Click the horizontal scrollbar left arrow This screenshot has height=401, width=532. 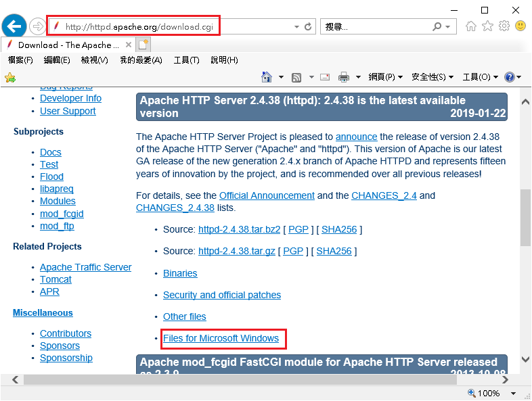click(x=16, y=379)
